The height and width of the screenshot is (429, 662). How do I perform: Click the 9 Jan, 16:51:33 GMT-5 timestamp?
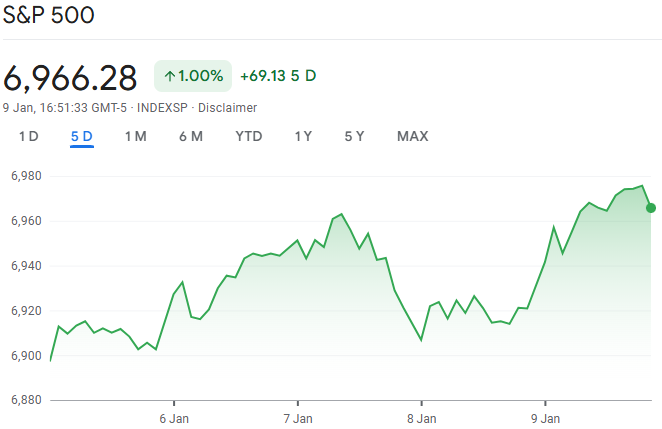[65, 108]
